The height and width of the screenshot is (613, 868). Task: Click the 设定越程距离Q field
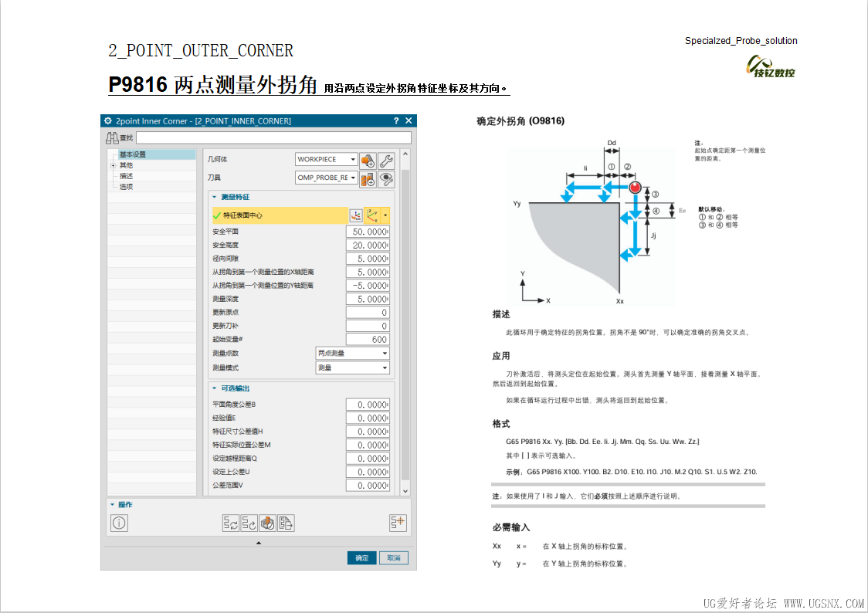(x=368, y=459)
